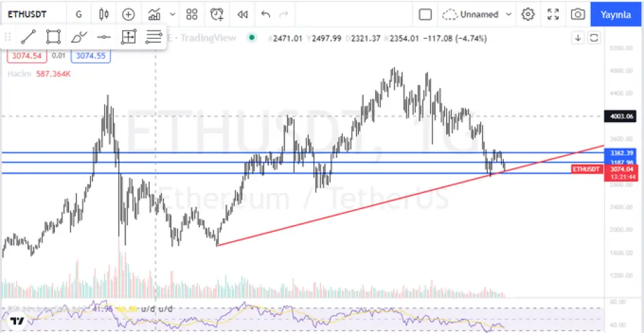644x333 pixels.
Task: Select the rectangle shape drawing tool
Action: tap(53, 37)
